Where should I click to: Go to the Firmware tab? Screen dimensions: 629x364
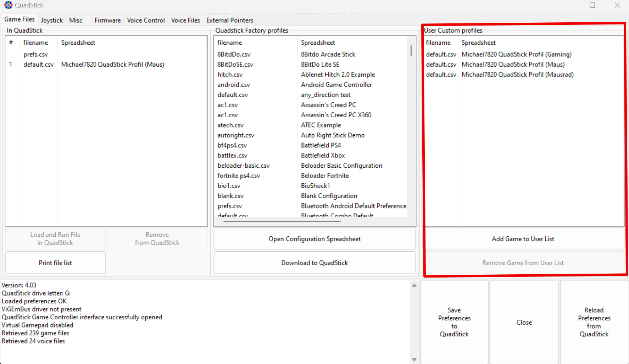[107, 20]
